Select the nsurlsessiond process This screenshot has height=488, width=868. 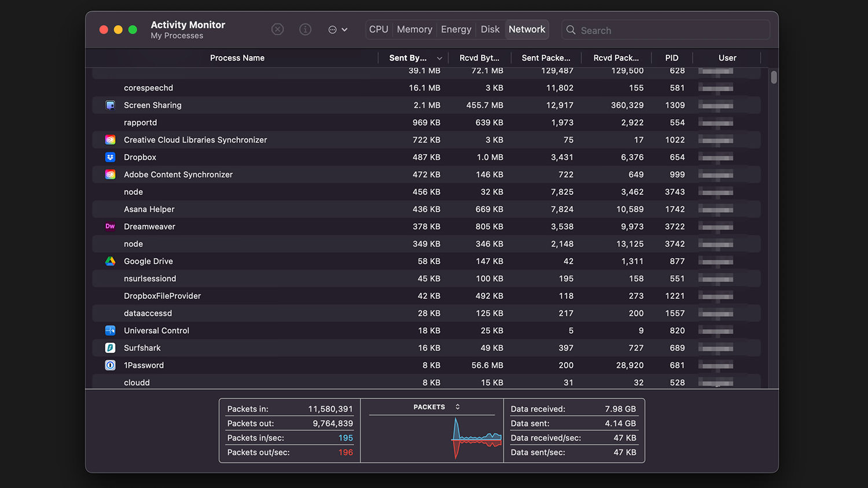[x=426, y=279]
